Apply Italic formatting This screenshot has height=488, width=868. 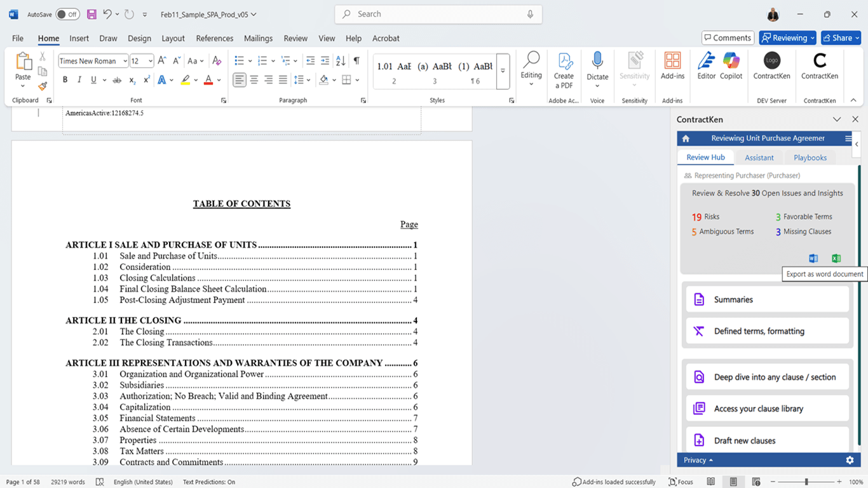[79, 80]
